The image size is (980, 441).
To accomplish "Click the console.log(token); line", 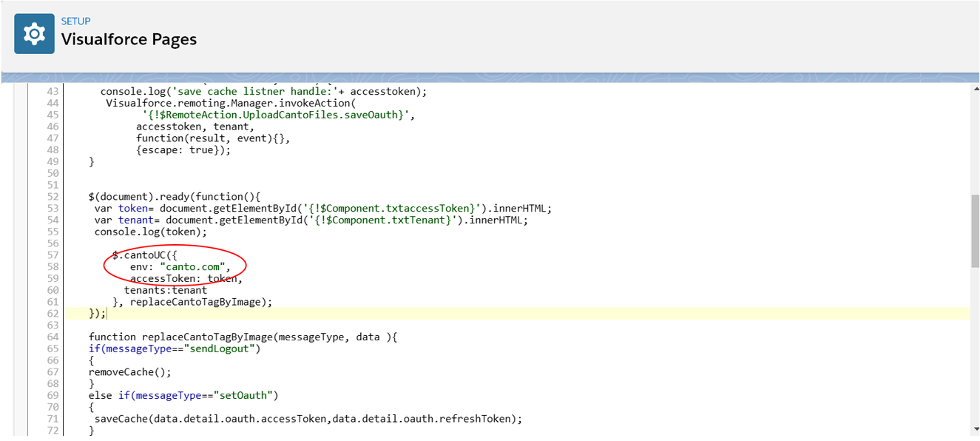I will click(151, 232).
